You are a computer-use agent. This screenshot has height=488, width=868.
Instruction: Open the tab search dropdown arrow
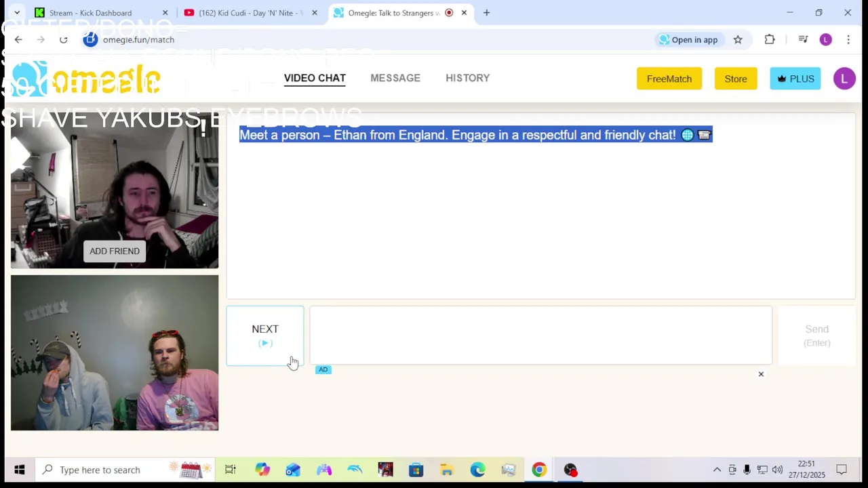[x=17, y=13]
